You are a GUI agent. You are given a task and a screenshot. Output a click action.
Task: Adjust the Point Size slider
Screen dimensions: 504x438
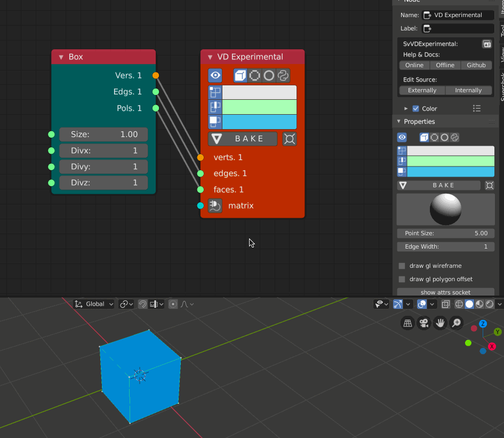click(x=445, y=234)
